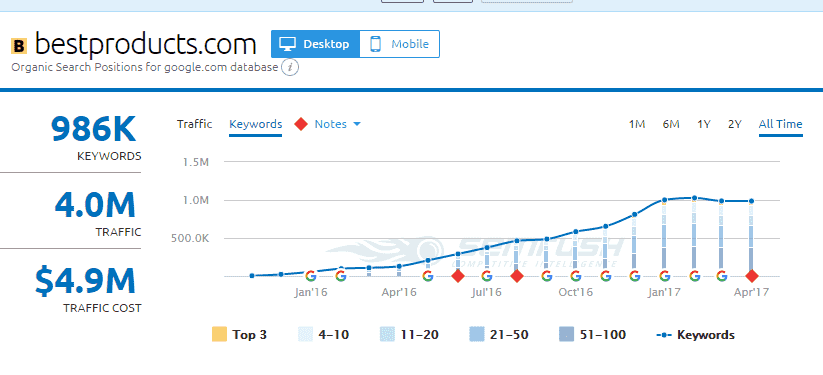This screenshot has width=823, height=375.
Task: Open the Google update note at Jan'17
Action: (664, 276)
